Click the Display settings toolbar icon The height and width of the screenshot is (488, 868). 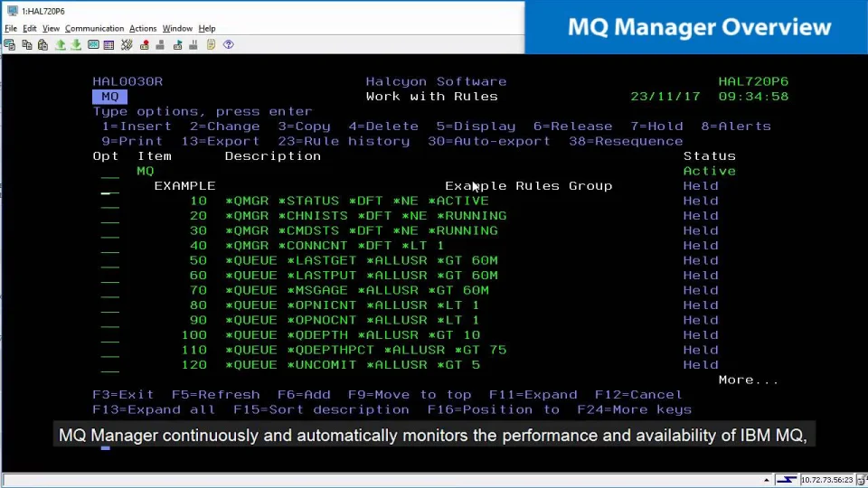click(93, 45)
